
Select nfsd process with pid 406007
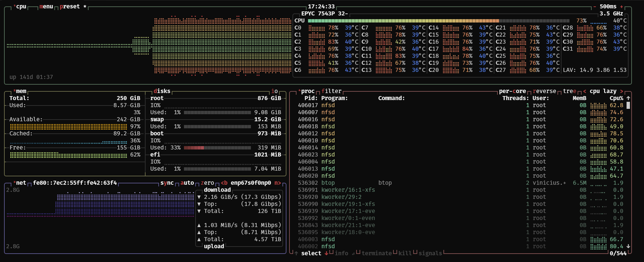460,112
